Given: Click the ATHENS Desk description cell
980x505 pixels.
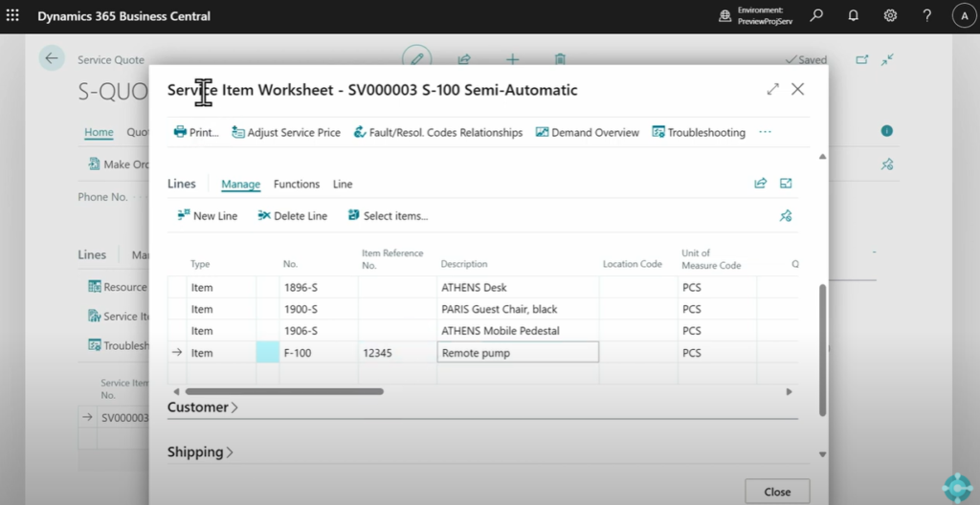Looking at the screenshot, I should click(518, 288).
